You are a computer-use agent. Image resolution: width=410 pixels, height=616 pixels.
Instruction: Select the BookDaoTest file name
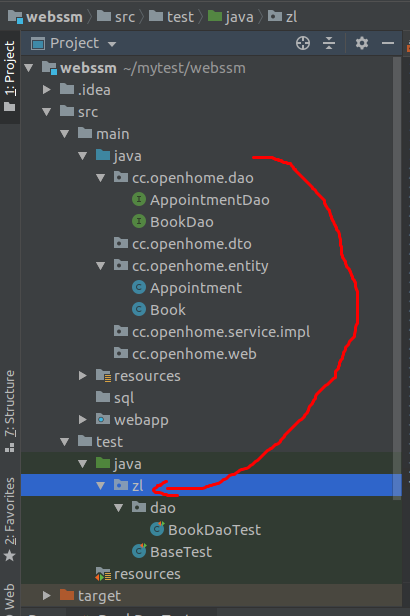214,530
